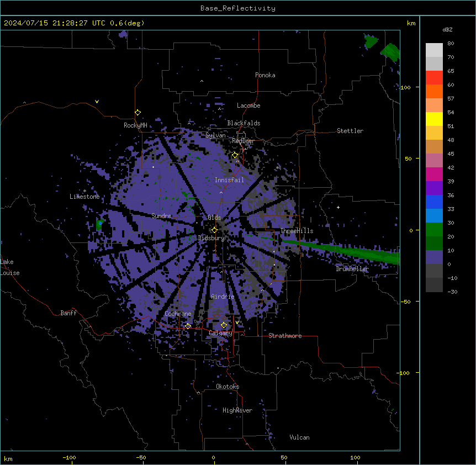
Task: Pick the gold 51 dBZ swatch
Action: 434,133
